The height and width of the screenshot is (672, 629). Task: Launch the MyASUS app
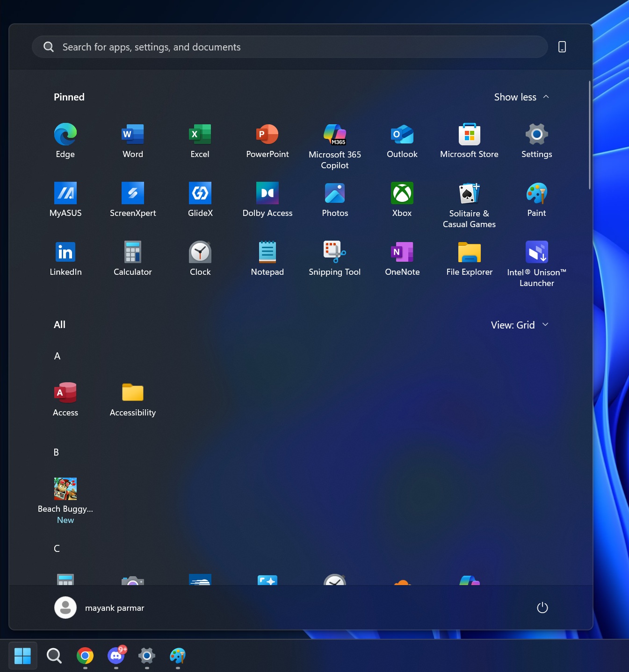click(65, 200)
